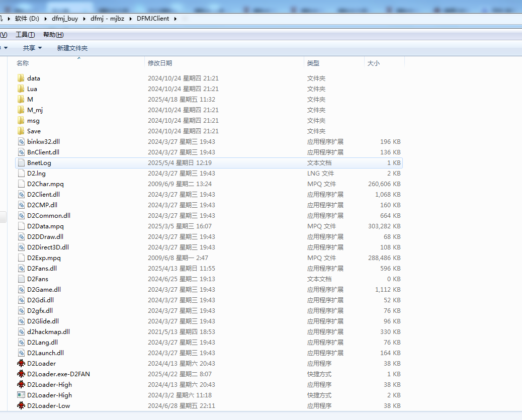Select the D2DDraw.dll file name
522x420 pixels.
pyautogui.click(x=45, y=237)
